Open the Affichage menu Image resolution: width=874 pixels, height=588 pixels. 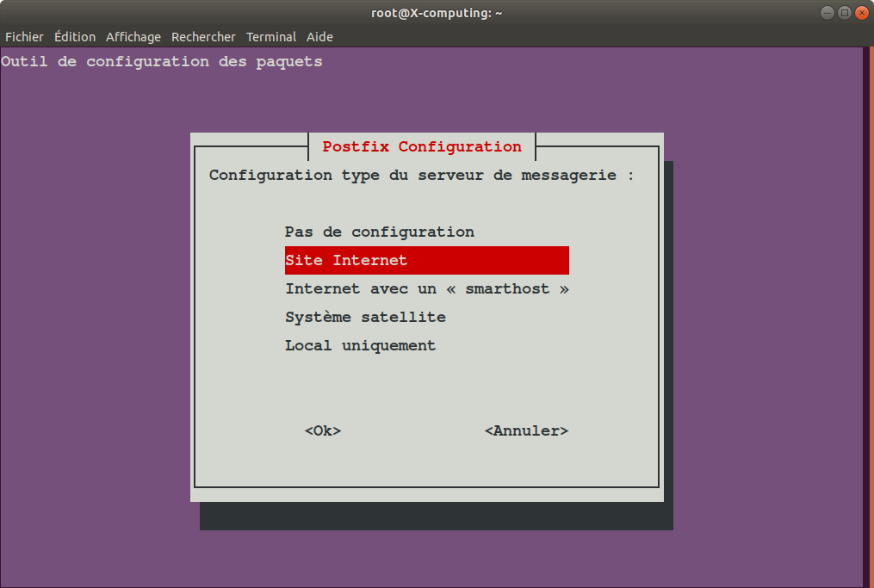133,37
